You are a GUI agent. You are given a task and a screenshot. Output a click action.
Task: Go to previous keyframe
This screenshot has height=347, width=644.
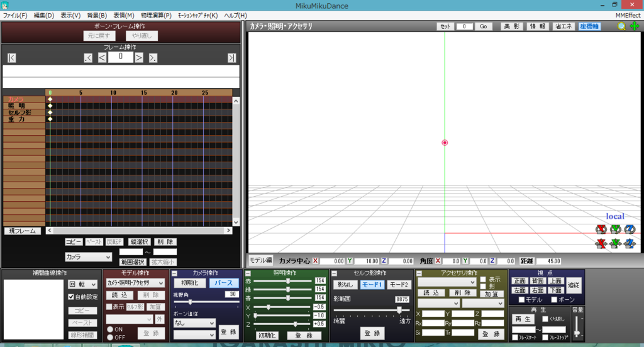click(x=88, y=58)
